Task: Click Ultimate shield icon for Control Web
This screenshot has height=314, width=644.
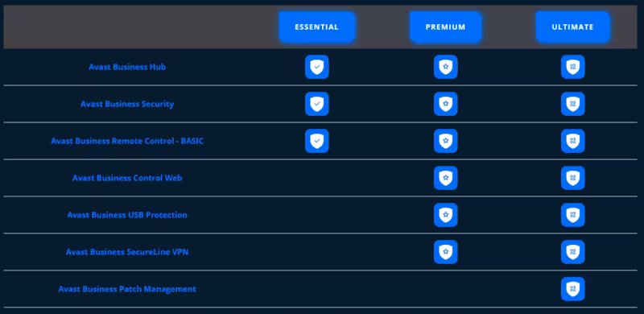Action: pos(573,178)
